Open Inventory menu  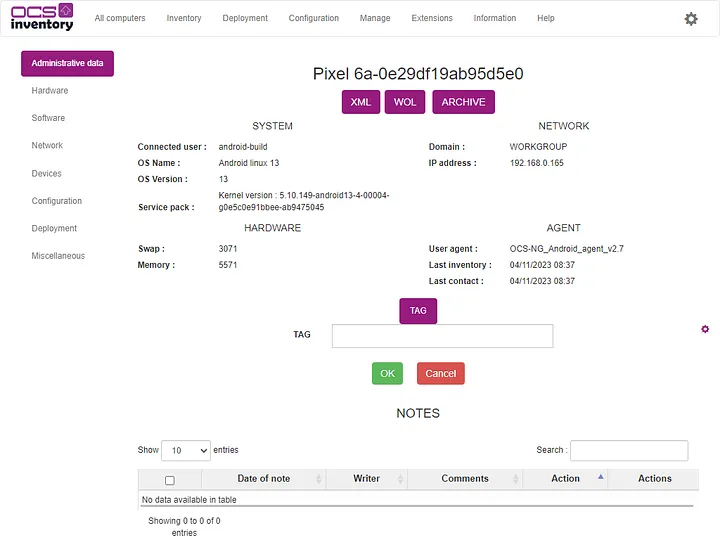(184, 18)
